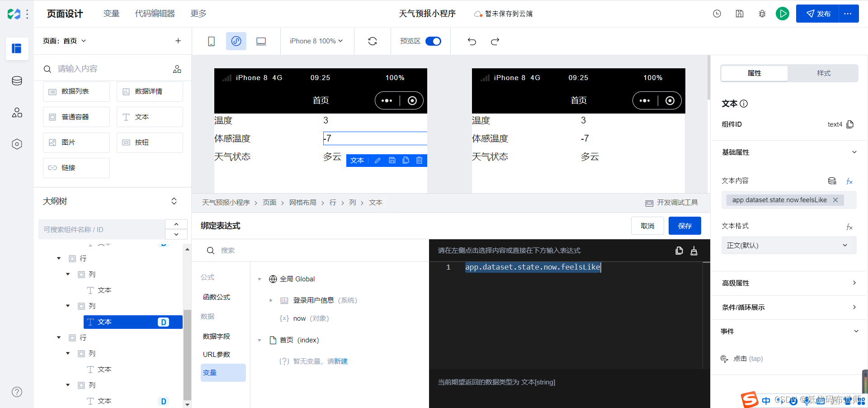
Task: Open the 更多 menu
Action: coord(198,14)
